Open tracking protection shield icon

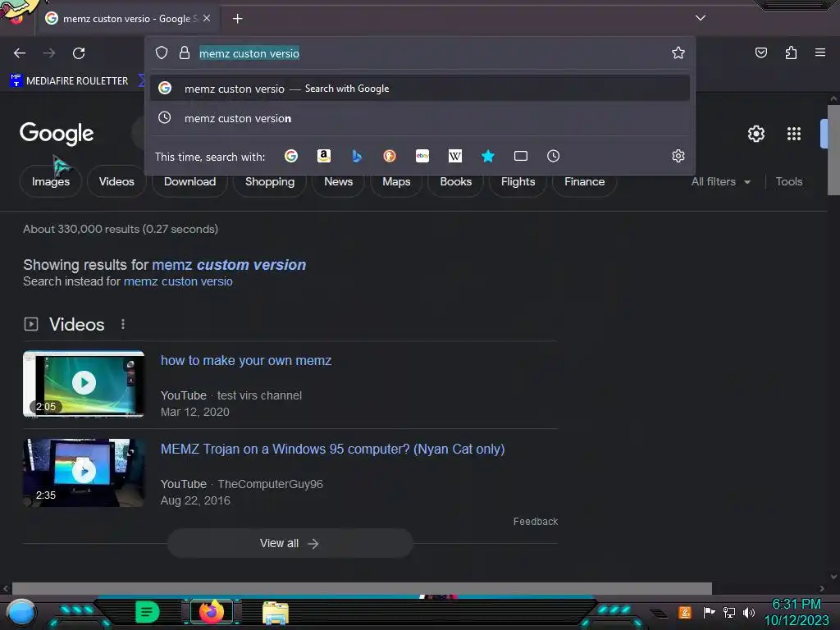pos(162,52)
